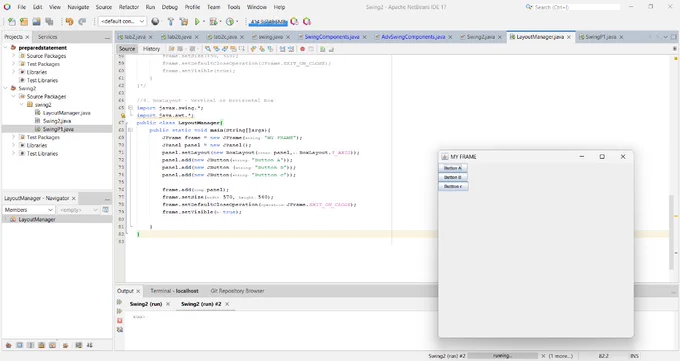
Task: Click the Search (Ctrl+I) field
Action: click(x=572, y=7)
